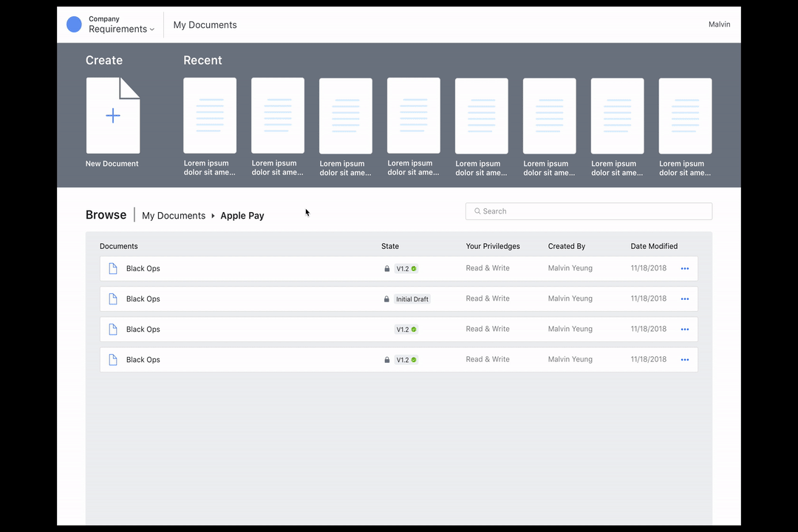
Task: Click the lock icon beside Initial Draft
Action: (x=386, y=299)
